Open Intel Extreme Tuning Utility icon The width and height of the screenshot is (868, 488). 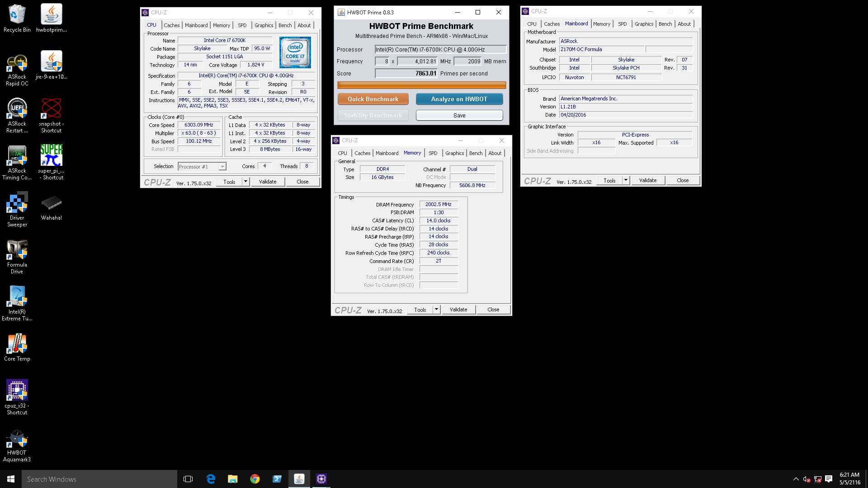[x=17, y=304]
